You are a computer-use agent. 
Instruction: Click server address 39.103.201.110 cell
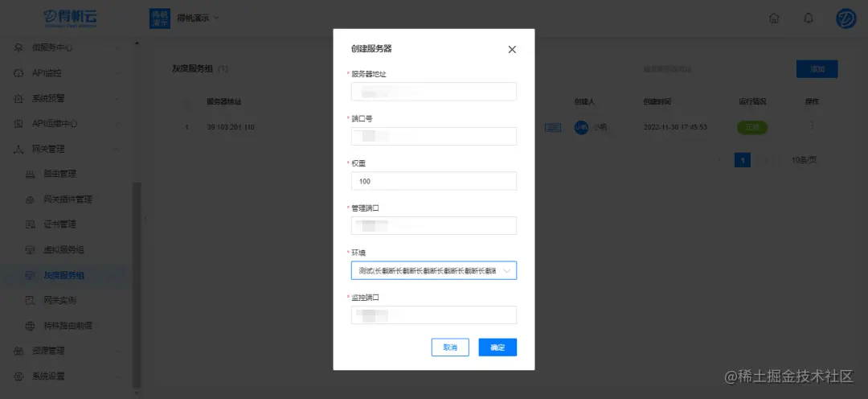pos(231,127)
